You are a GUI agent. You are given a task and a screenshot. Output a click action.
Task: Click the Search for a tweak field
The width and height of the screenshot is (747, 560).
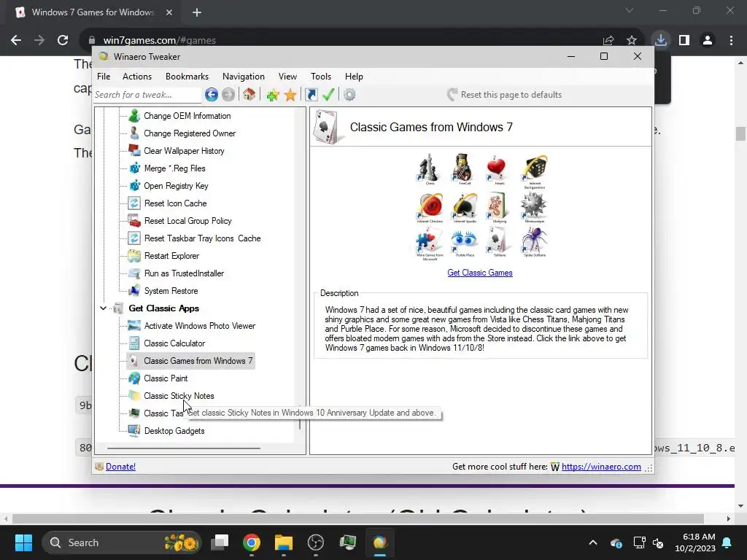pos(147,95)
